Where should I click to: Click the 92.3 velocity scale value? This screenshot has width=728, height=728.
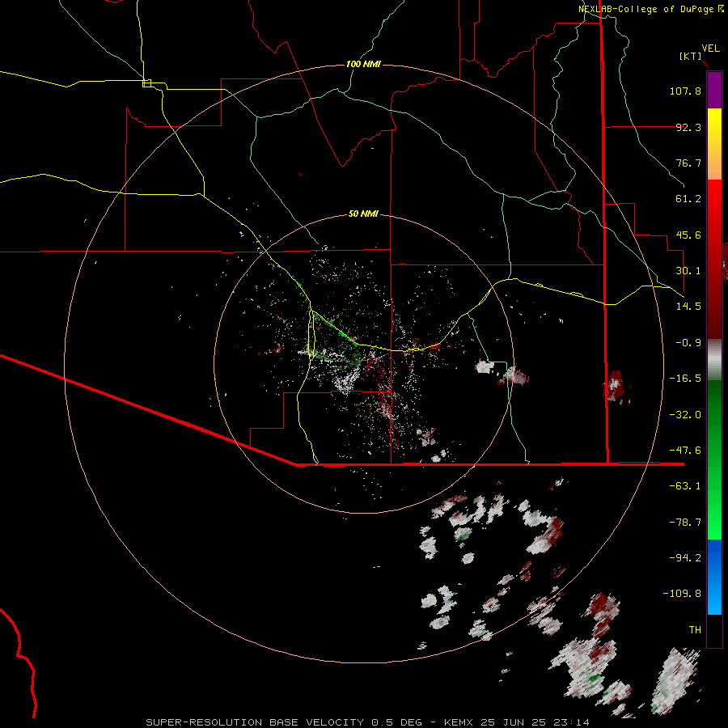688,127
